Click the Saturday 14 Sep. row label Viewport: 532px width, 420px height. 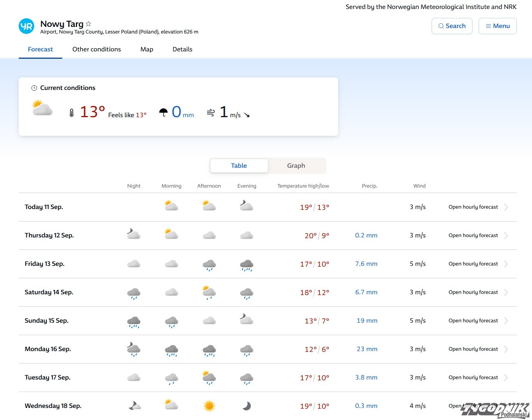click(x=49, y=292)
